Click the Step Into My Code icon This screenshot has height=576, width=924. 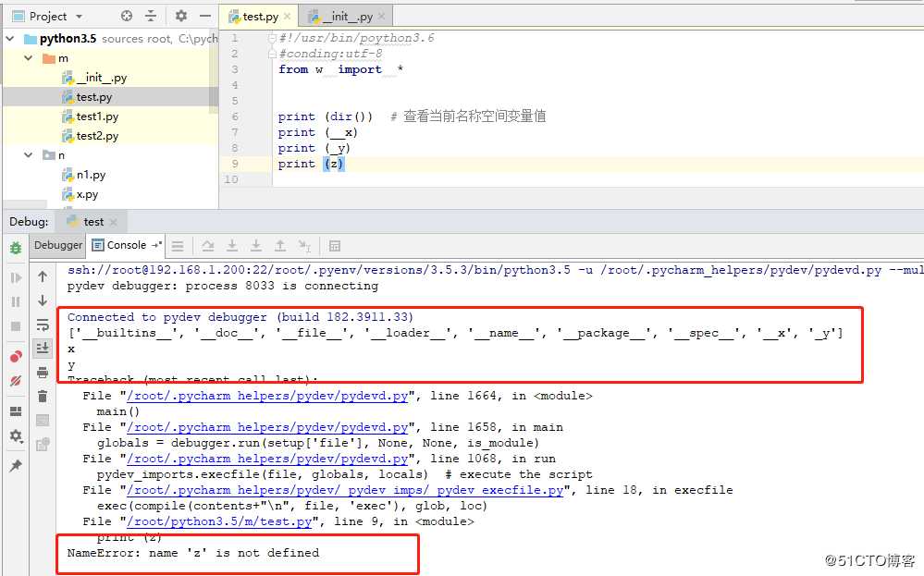256,246
